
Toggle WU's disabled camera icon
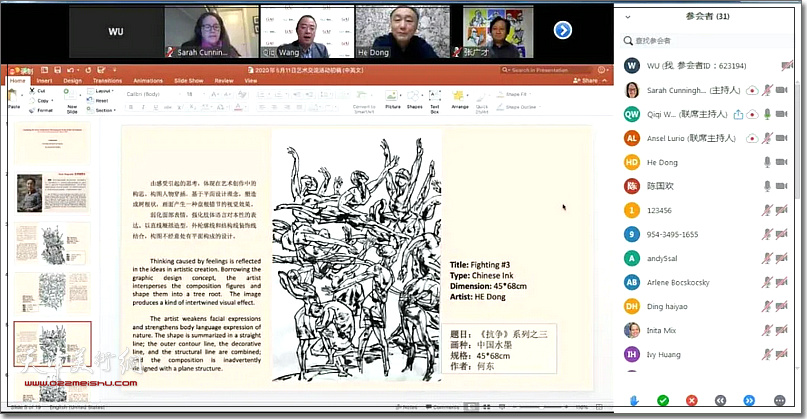tap(786, 65)
